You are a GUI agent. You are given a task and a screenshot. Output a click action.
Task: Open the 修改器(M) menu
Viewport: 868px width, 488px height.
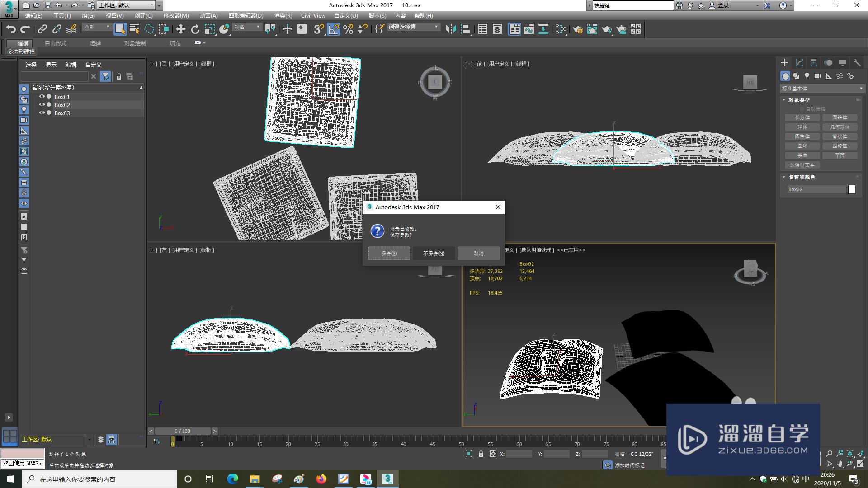176,16
